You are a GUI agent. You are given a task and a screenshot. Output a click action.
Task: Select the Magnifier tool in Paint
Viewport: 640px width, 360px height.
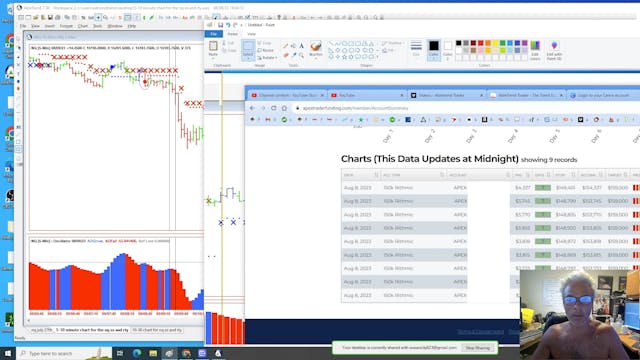pyautogui.click(x=301, y=55)
